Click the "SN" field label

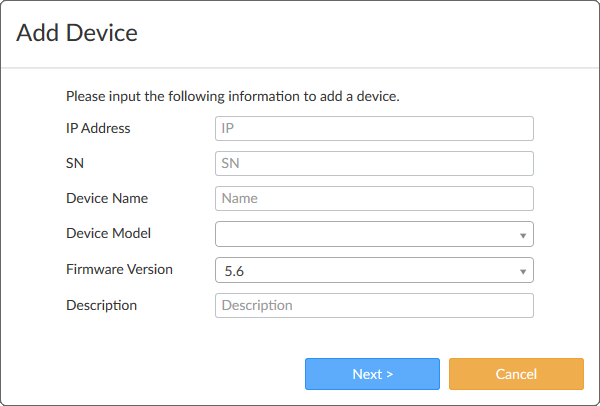point(75,163)
